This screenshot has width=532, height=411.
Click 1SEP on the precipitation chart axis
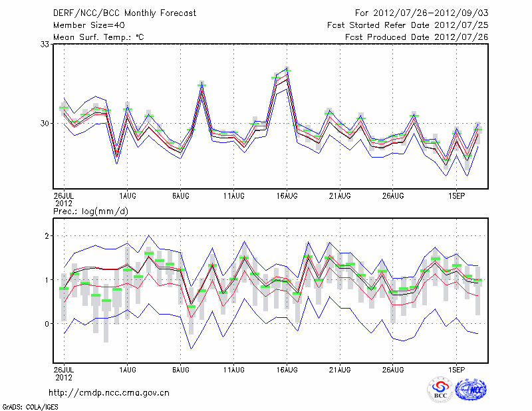(x=456, y=368)
